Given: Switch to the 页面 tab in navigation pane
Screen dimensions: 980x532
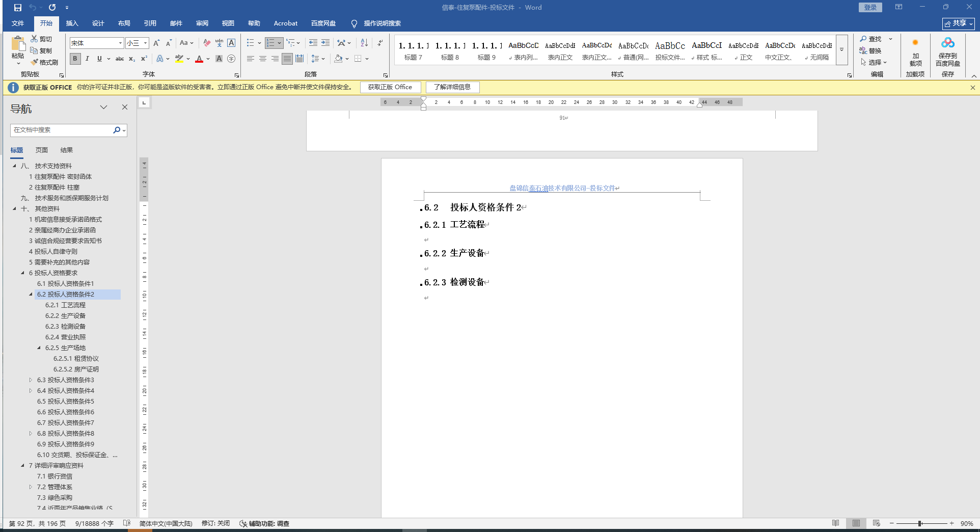Looking at the screenshot, I should pyautogui.click(x=42, y=150).
